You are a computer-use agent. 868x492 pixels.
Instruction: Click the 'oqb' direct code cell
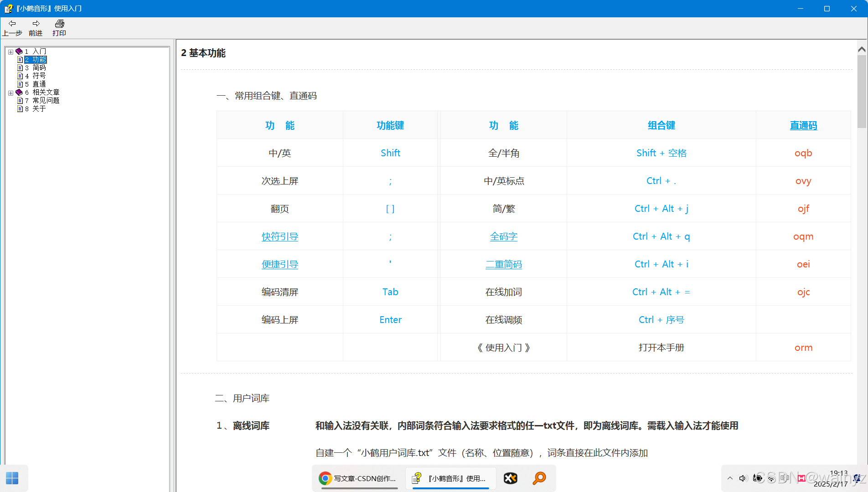tap(803, 153)
